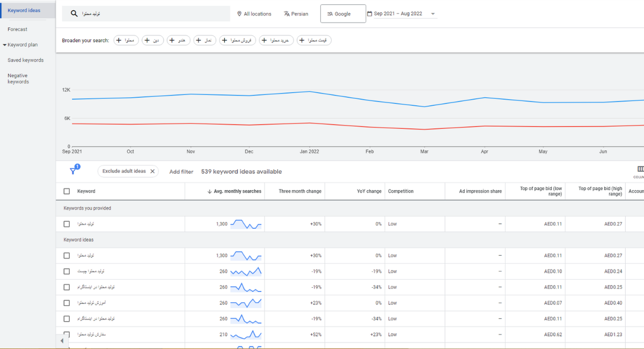Click the left scroll arrow at the bottom-left corner
644x349 pixels.
[x=62, y=341]
